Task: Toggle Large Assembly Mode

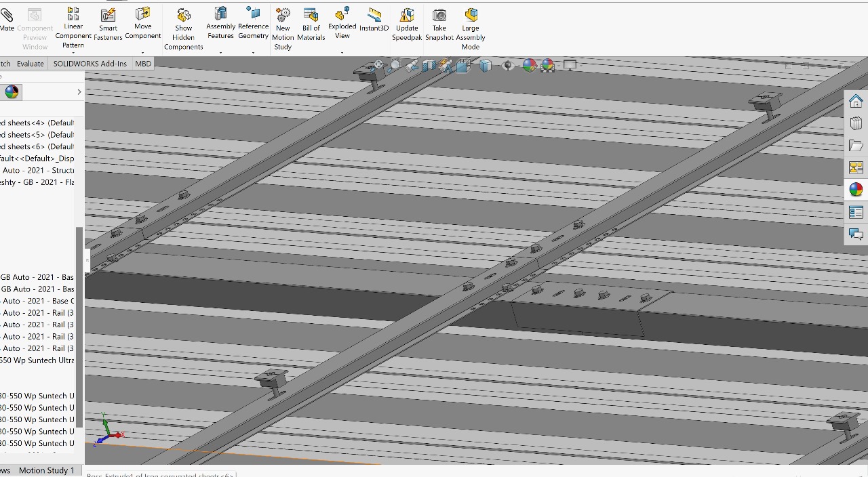Action: click(471, 29)
